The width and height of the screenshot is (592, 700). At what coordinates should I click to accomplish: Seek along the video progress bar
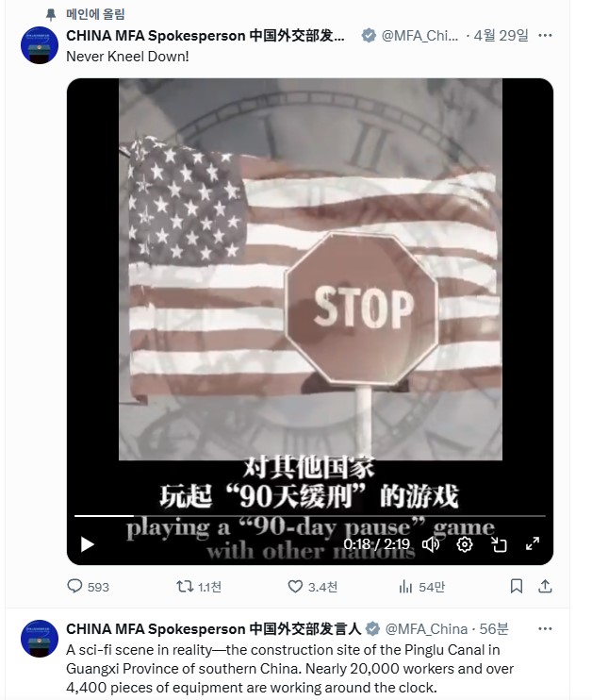[x=309, y=516]
